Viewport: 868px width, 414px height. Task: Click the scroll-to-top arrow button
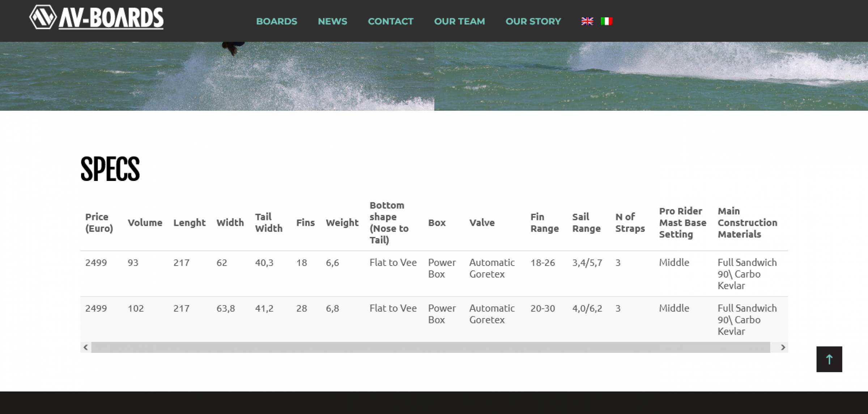(x=829, y=359)
